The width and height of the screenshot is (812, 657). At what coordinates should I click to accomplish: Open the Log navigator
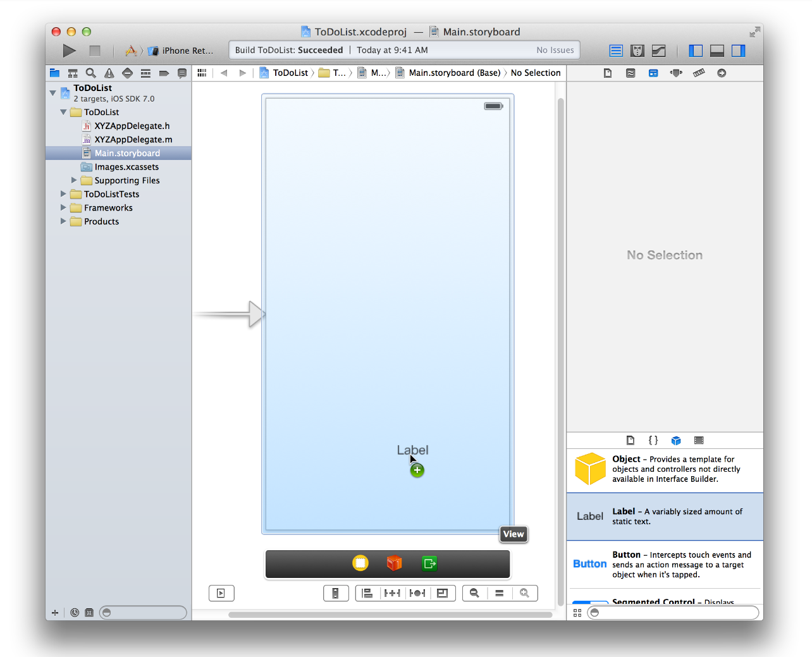click(x=182, y=73)
